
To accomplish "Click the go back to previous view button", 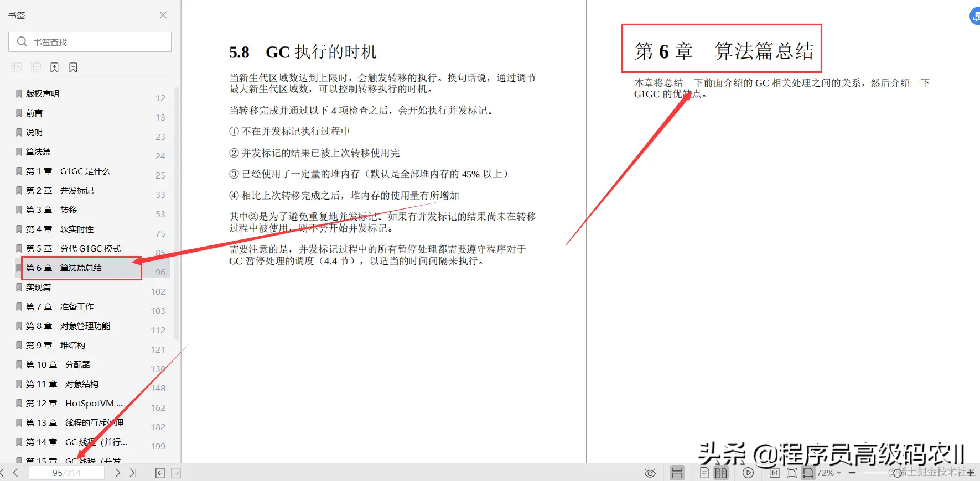I will point(160,473).
